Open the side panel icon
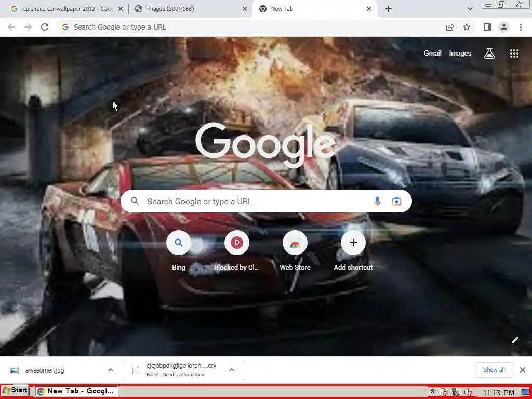The image size is (532, 399). pos(487,27)
